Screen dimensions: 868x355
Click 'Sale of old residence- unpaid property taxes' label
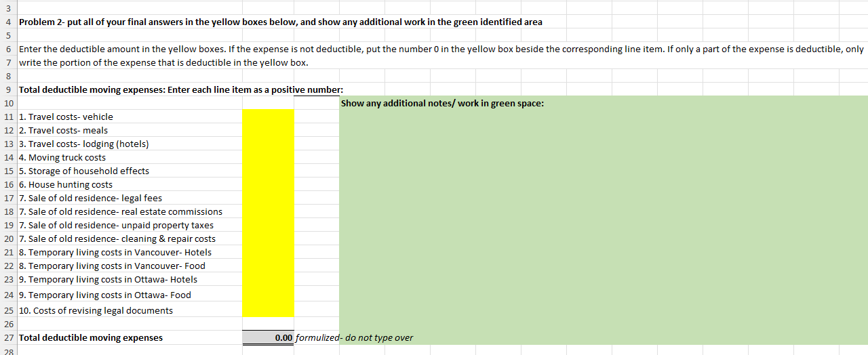[x=117, y=225]
